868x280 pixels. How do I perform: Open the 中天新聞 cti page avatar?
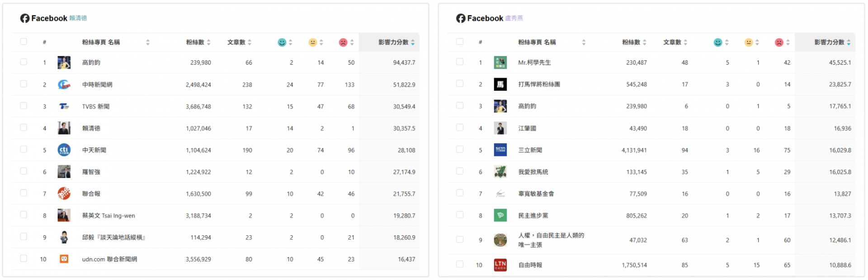64,150
